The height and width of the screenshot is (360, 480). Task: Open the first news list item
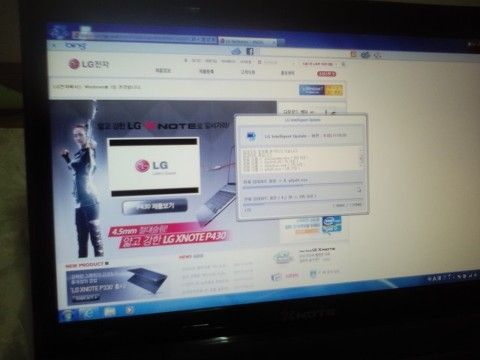click(x=217, y=266)
